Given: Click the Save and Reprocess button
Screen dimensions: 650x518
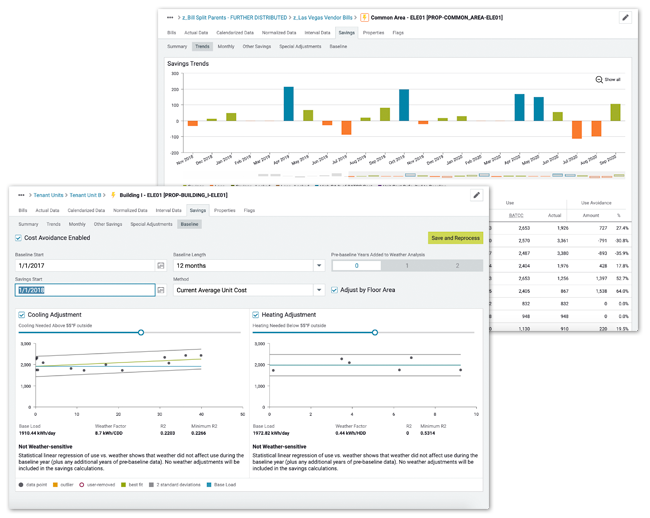Looking at the screenshot, I should point(454,238).
